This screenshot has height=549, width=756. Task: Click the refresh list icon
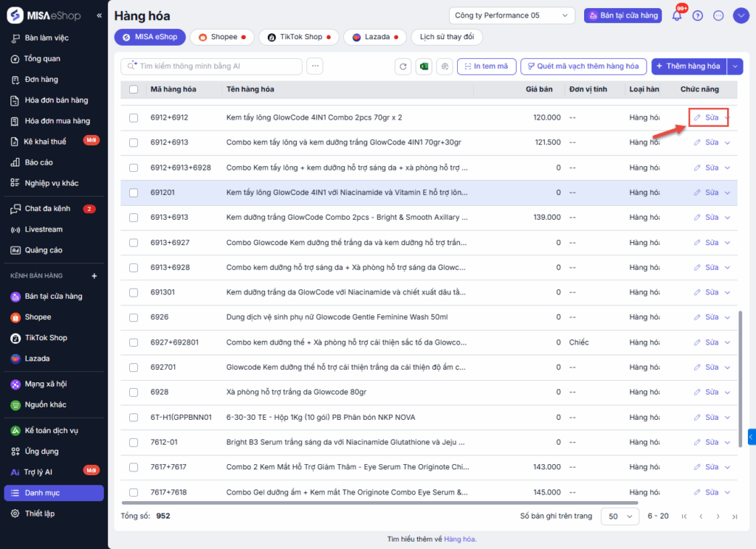(x=403, y=66)
